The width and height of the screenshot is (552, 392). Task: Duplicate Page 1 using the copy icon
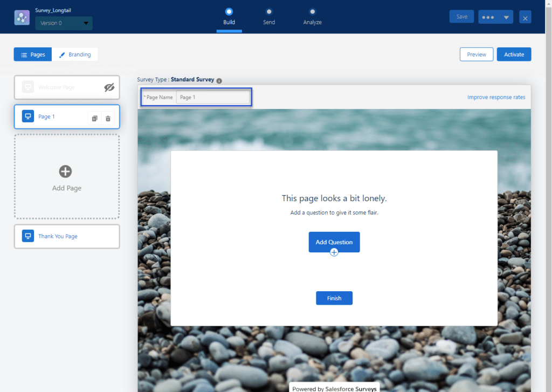click(x=94, y=118)
